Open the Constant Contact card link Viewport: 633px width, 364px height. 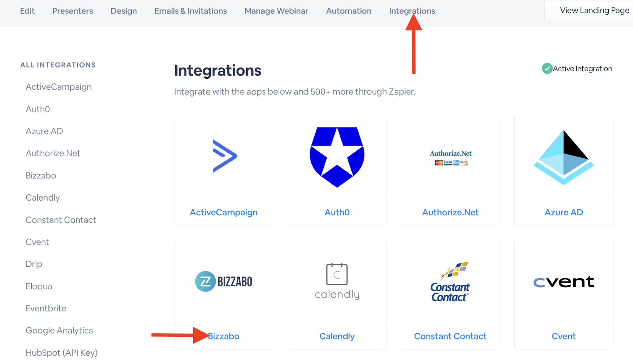[450, 336]
